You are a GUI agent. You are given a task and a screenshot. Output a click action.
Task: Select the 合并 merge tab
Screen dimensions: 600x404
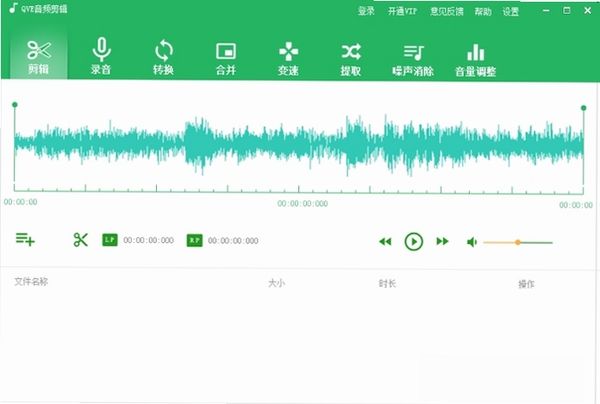[x=226, y=57]
